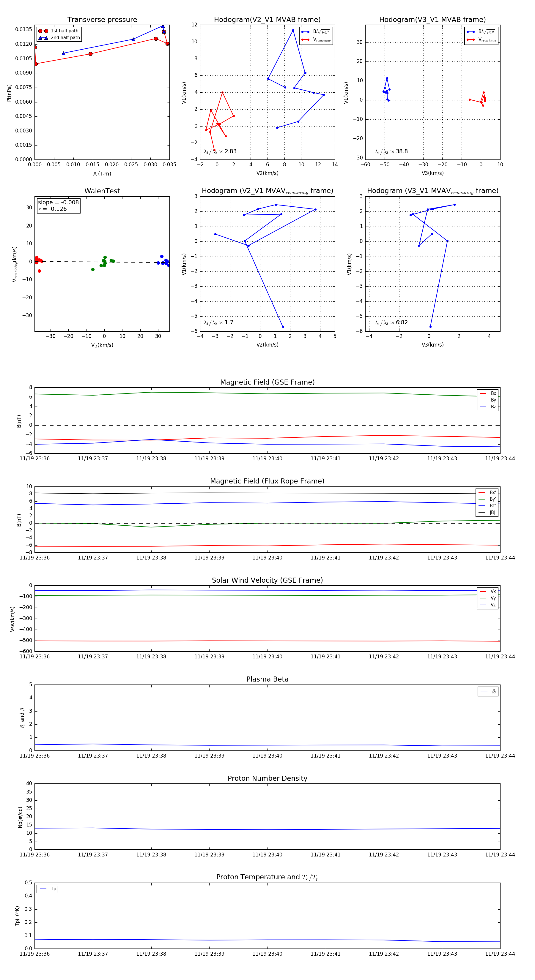Click the 'Plasma Beta' plot title
This screenshot has width=535, height=980.
coord(267,679)
